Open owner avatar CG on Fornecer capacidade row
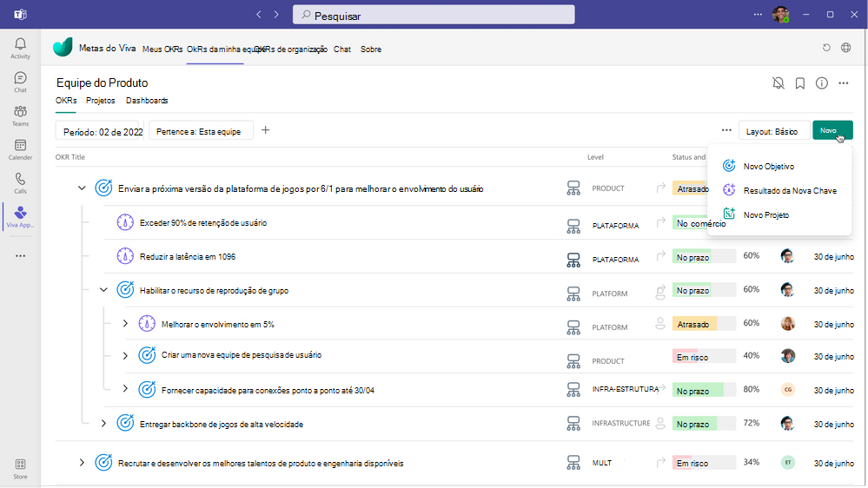 click(788, 390)
